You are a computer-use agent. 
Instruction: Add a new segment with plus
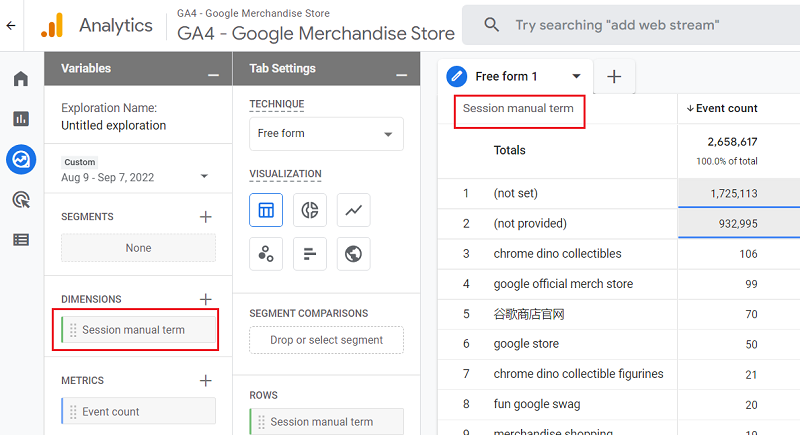(205, 217)
